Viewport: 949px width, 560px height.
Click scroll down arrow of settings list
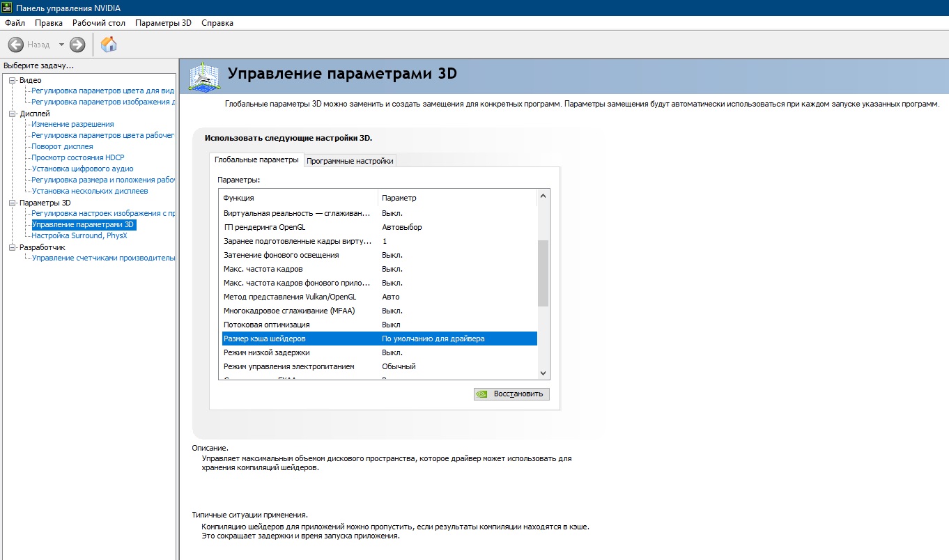tap(543, 373)
